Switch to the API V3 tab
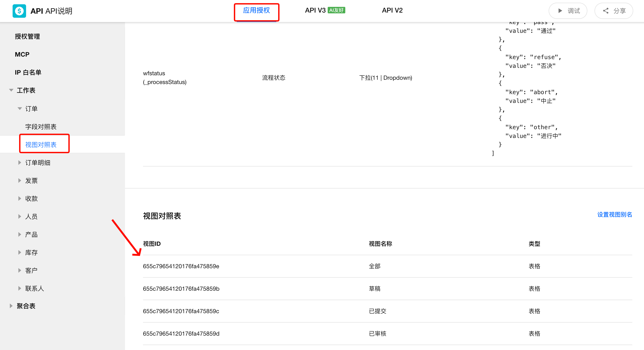Screen dimensions: 644x350 [x=325, y=11]
